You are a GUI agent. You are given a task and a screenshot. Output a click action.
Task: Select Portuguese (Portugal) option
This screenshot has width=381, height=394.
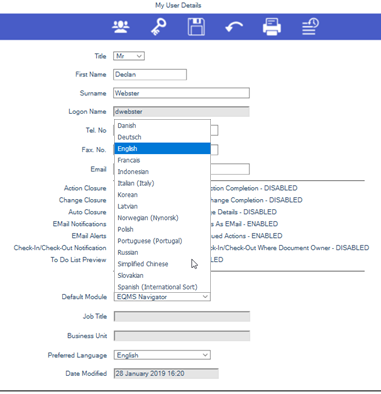pyautogui.click(x=162, y=241)
